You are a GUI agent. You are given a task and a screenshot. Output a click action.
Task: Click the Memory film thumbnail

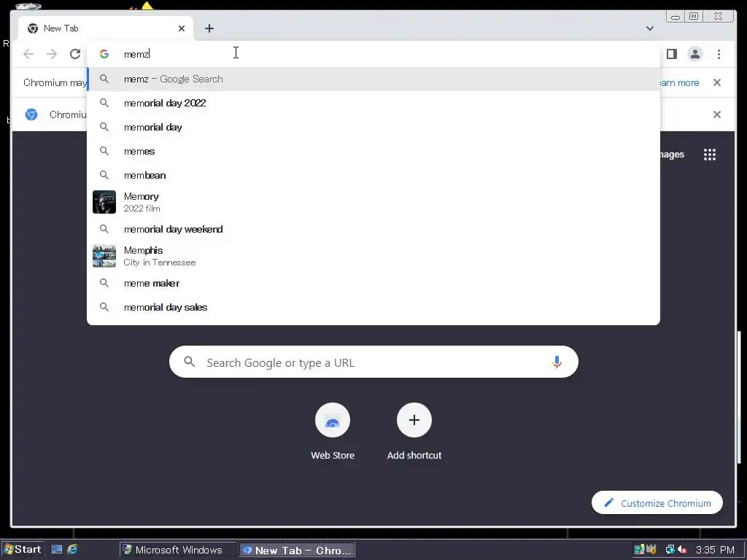[x=104, y=202]
